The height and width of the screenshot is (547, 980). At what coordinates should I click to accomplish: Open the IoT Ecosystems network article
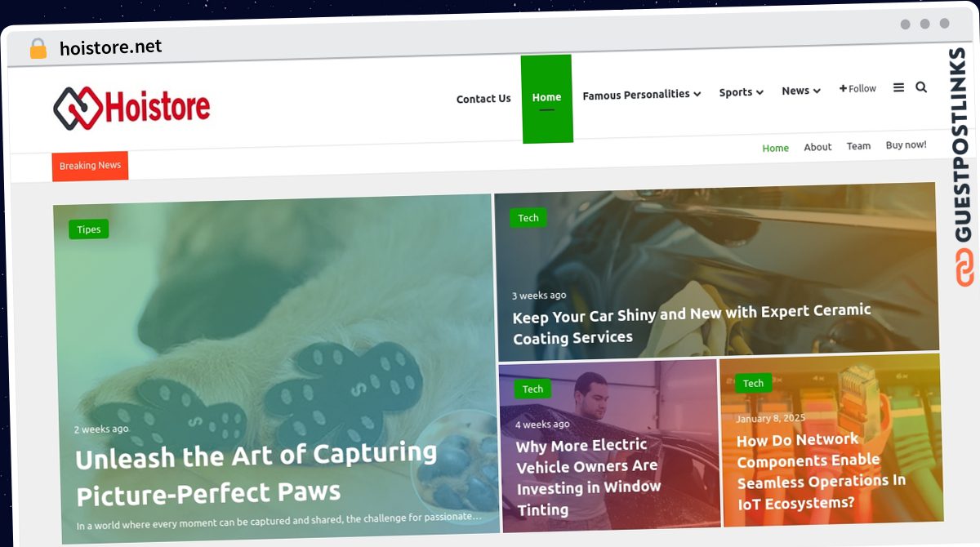[822, 472]
